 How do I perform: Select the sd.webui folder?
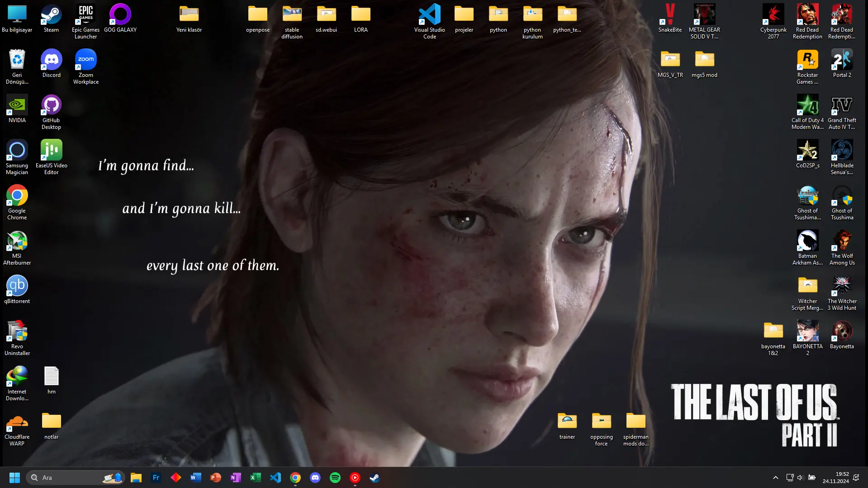(x=326, y=19)
